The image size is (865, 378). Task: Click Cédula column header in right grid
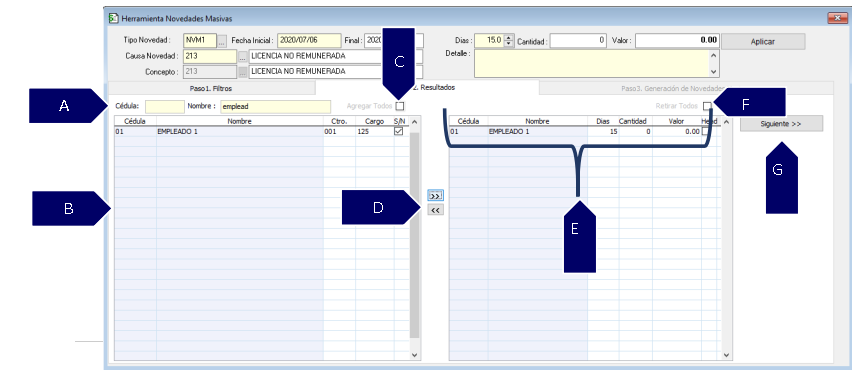click(x=468, y=121)
